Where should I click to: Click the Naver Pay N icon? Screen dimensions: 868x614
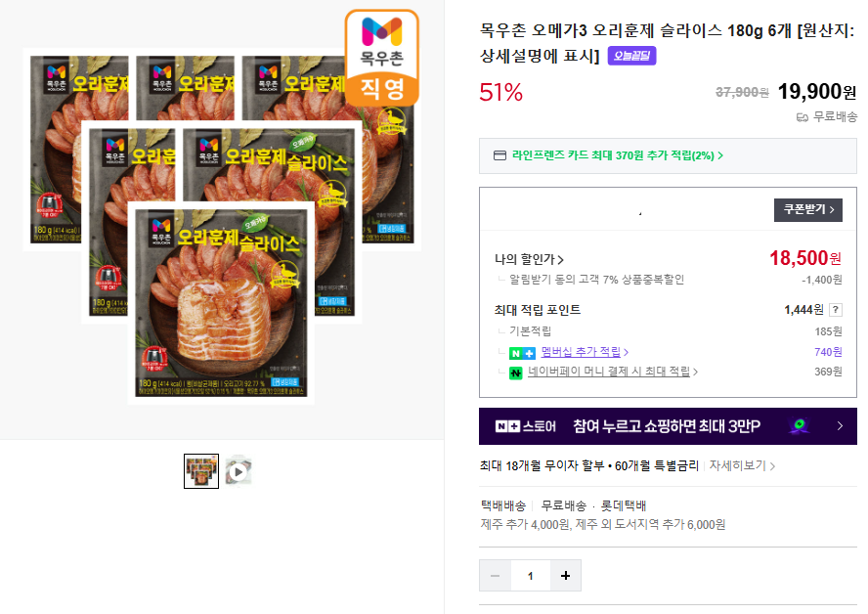[515, 373]
